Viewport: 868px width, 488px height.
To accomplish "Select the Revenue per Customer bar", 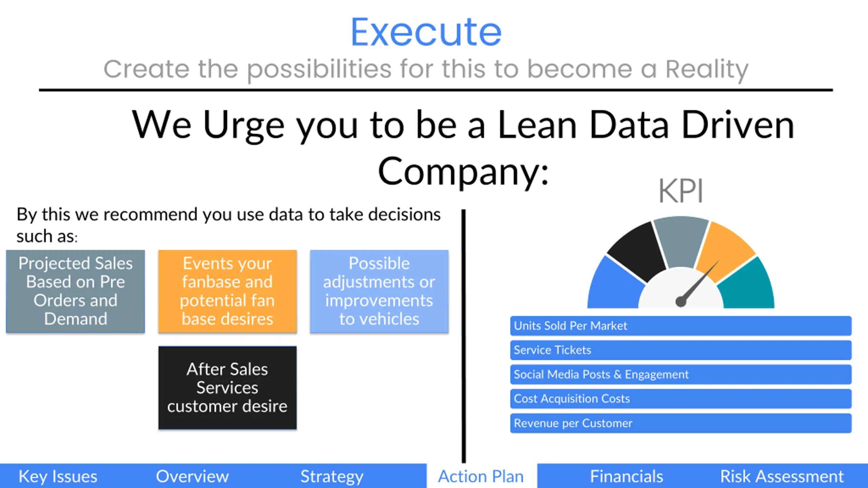I will click(681, 423).
